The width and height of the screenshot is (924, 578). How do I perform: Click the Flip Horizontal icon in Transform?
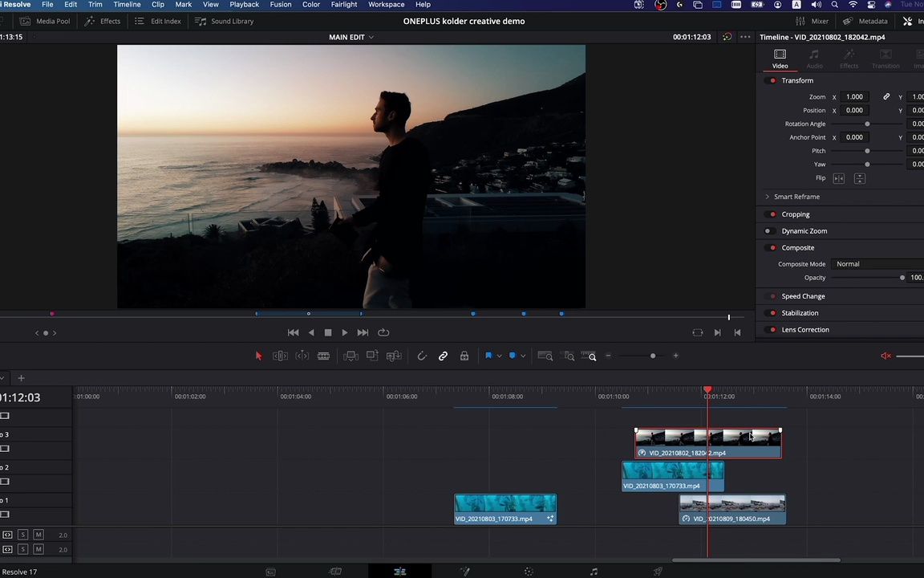[838, 178]
